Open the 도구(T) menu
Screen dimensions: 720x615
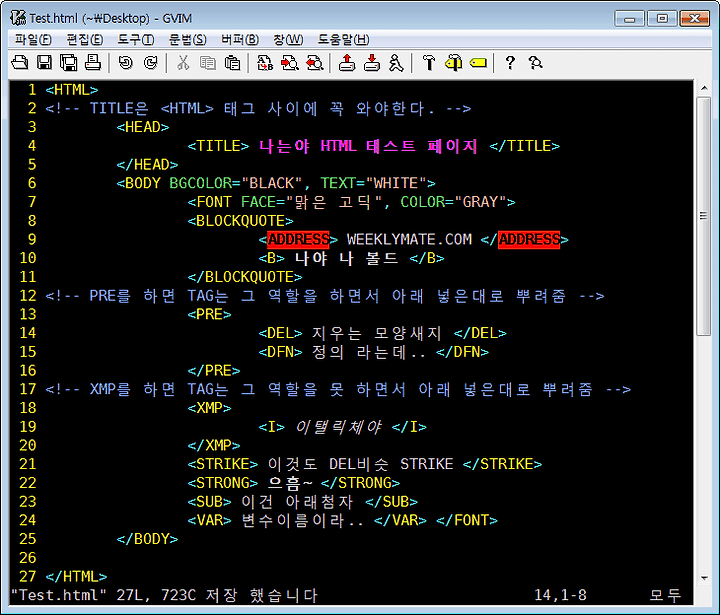(x=136, y=39)
